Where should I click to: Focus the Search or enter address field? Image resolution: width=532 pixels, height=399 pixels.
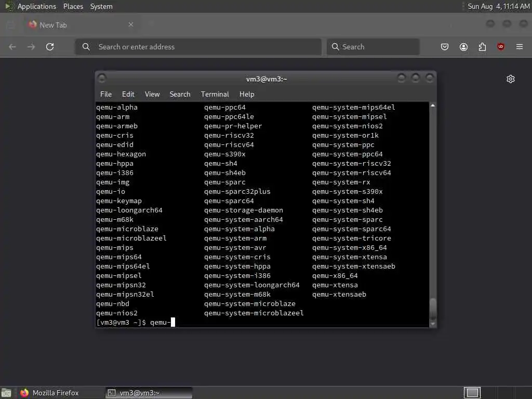(198, 47)
